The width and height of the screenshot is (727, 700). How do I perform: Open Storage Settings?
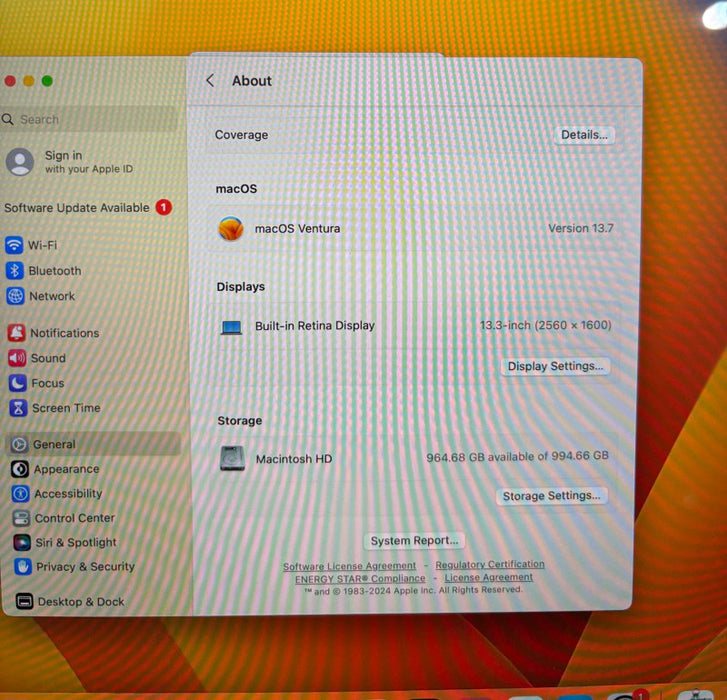tap(552, 496)
